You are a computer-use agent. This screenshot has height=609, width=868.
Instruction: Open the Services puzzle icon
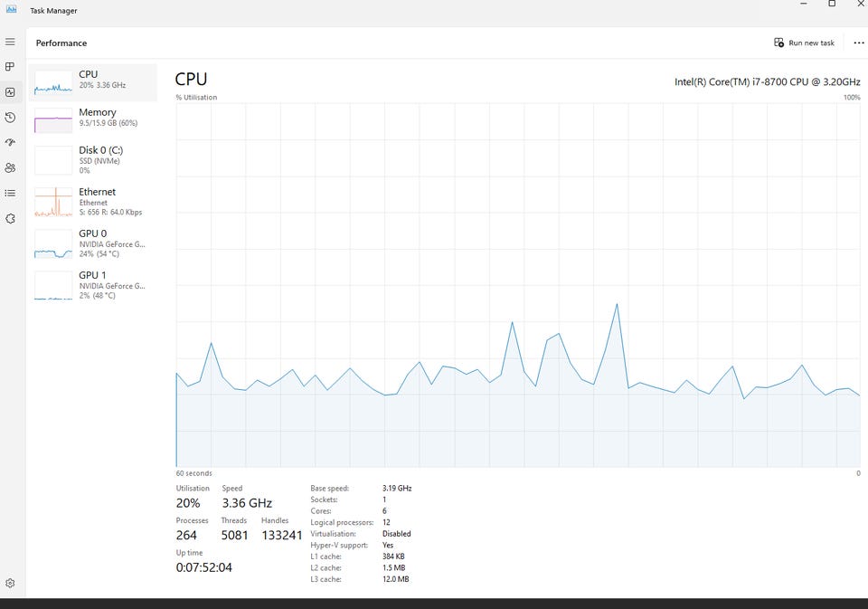coord(10,218)
